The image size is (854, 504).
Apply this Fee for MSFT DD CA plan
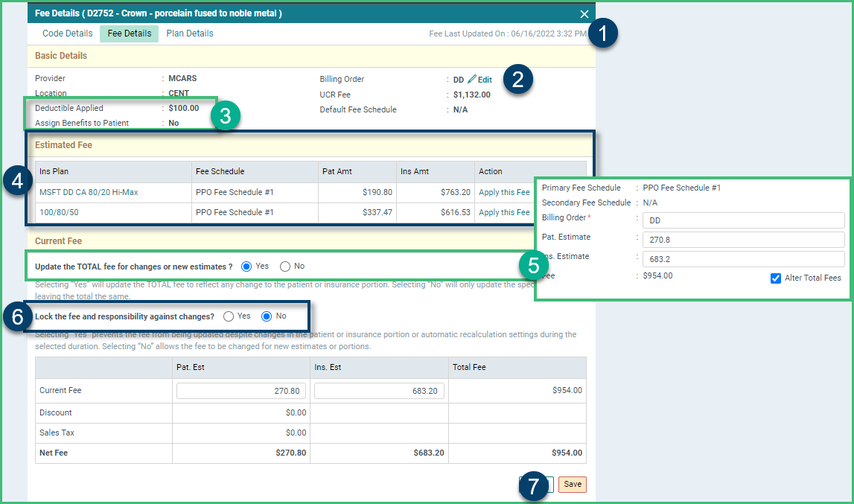(504, 192)
